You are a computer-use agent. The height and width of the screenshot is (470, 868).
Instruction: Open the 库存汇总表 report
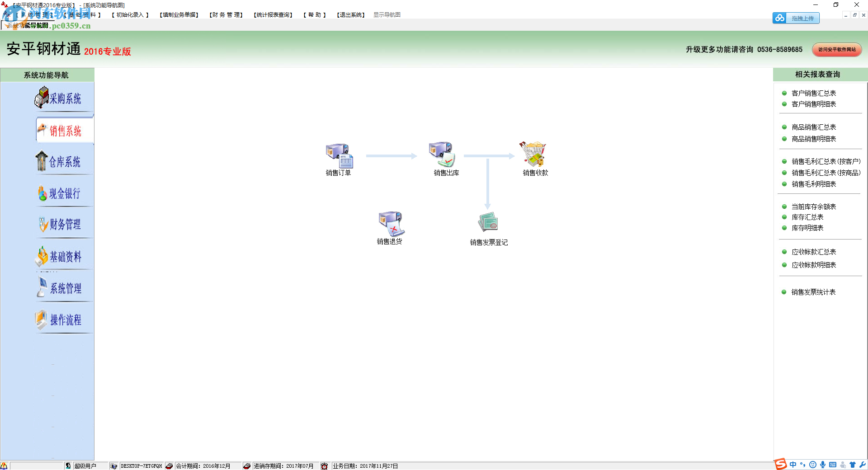click(807, 217)
